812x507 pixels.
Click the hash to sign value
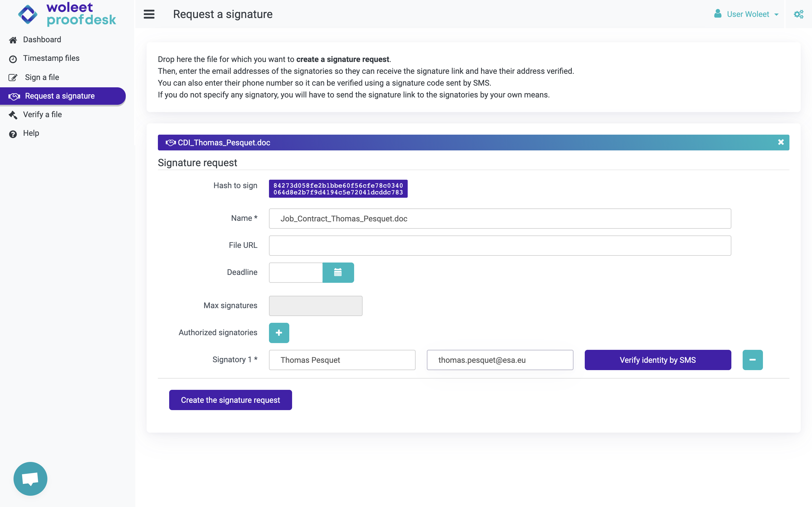[x=338, y=189]
